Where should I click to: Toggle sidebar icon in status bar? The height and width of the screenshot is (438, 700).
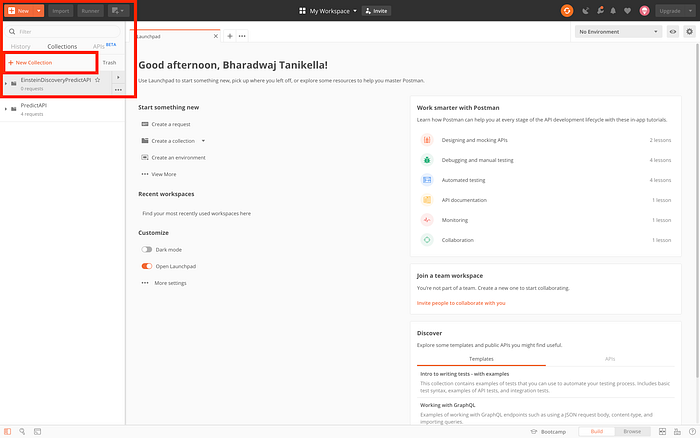tap(8, 432)
